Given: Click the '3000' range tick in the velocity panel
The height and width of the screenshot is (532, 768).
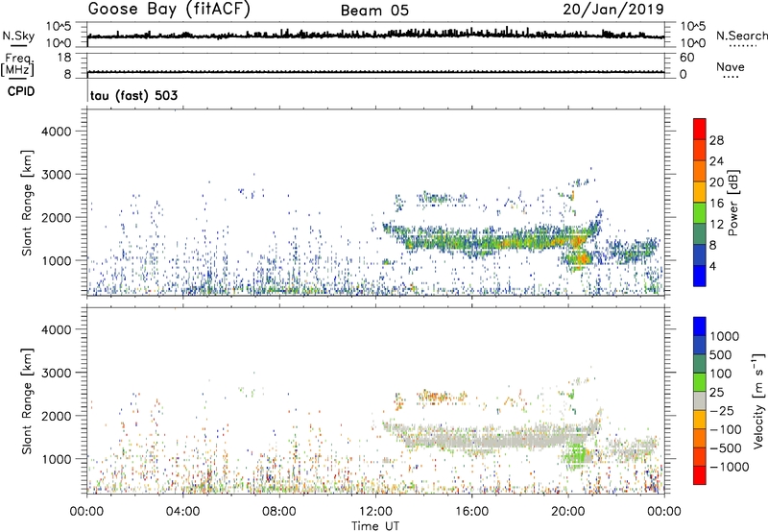Looking at the screenshot, I should pyautogui.click(x=57, y=373).
